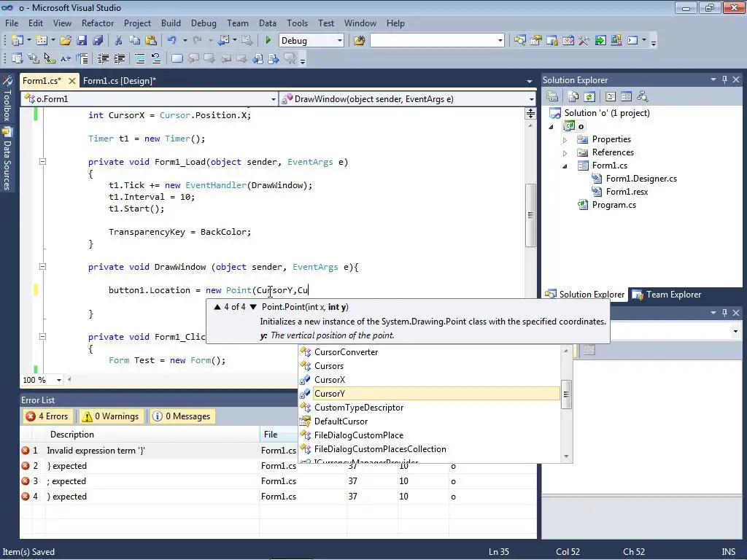
Task: Click the Save All icon
Action: (98, 41)
